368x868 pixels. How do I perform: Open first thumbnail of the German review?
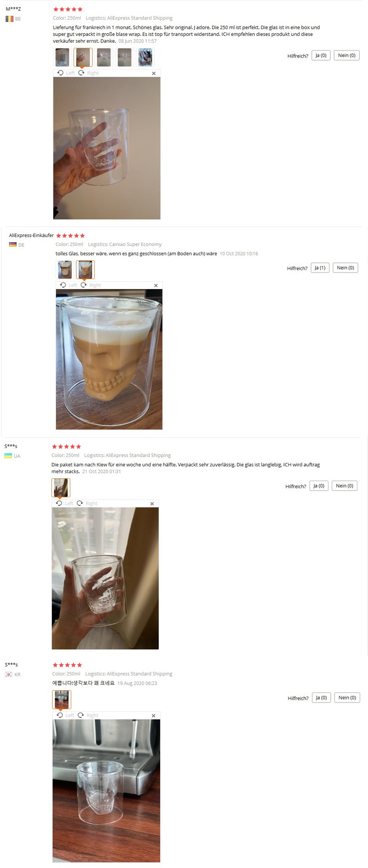[65, 270]
